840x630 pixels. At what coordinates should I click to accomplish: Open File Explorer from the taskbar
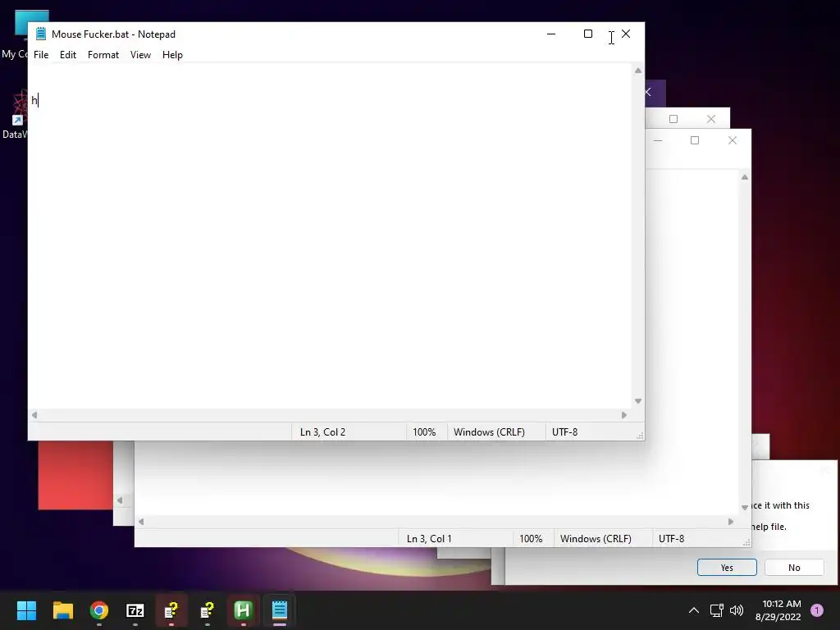tap(62, 610)
